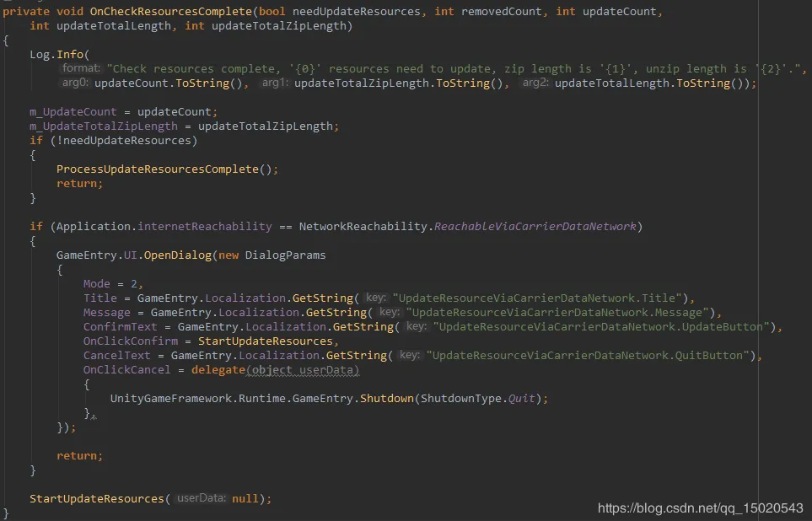Place cursor on the Log.Info call

(60, 55)
